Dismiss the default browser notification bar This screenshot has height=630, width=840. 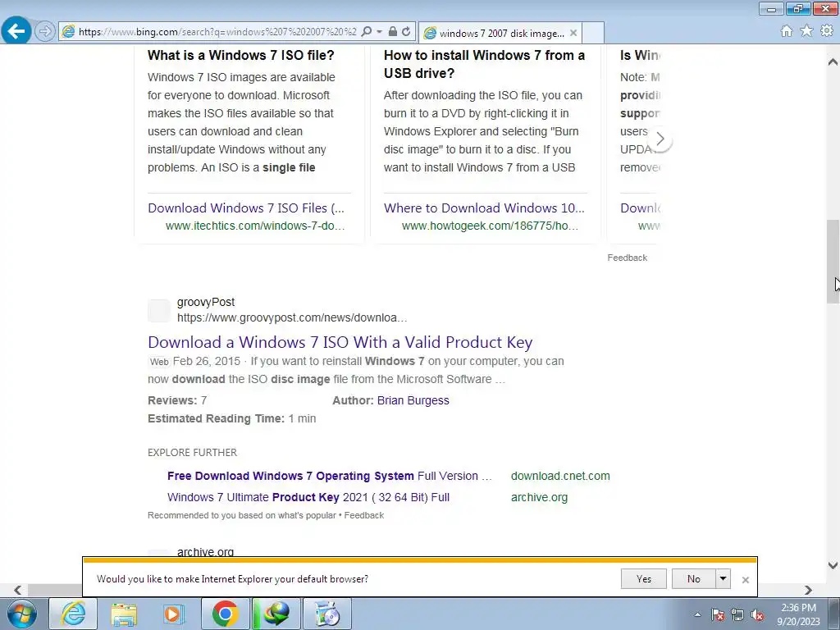pos(745,580)
